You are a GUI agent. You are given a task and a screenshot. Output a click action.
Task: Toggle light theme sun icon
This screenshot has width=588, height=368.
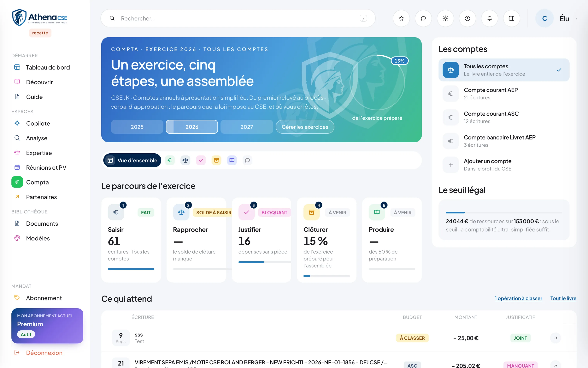click(x=445, y=19)
